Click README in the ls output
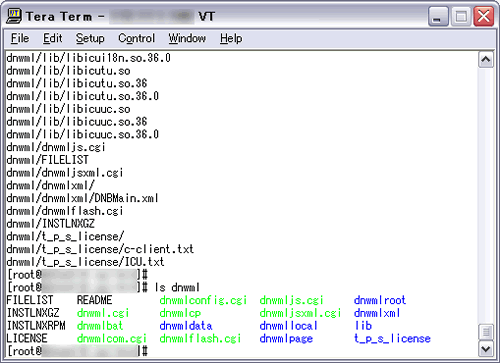Screen dimensions: 500x363 point(95,300)
